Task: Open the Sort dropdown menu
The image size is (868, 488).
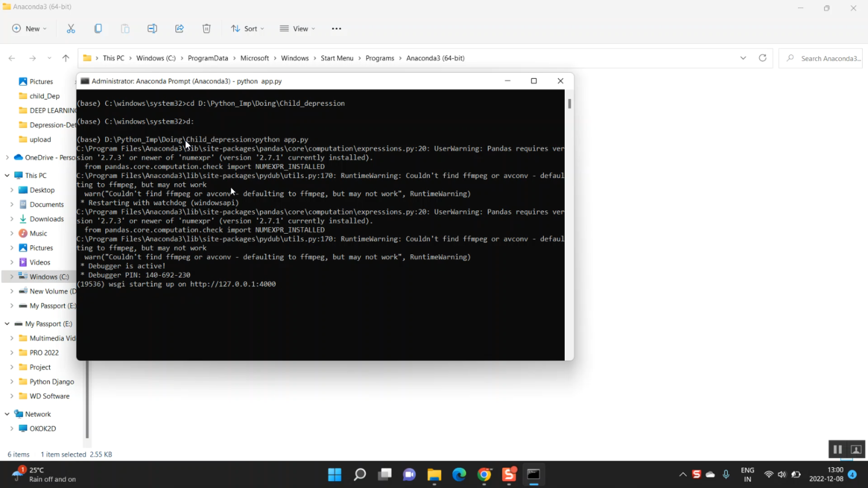Action: tap(248, 28)
